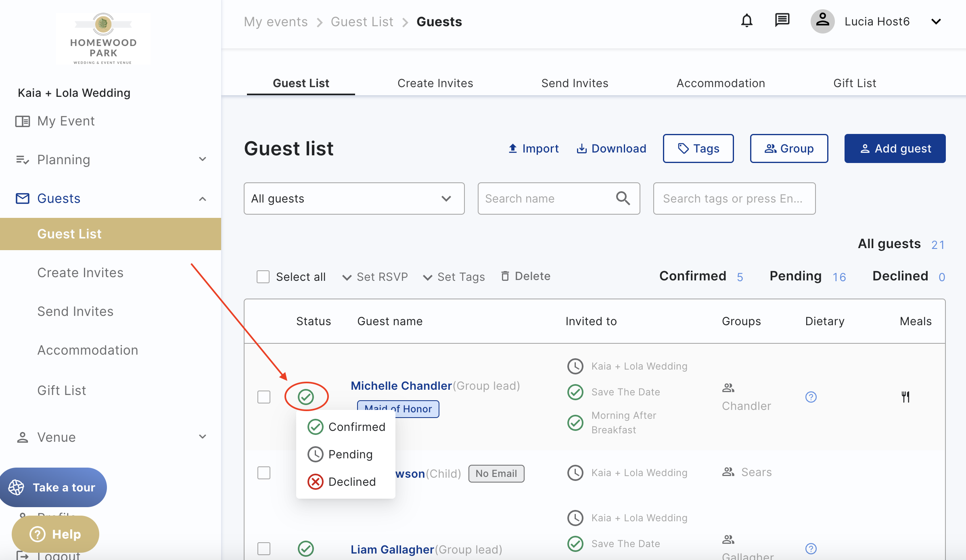Screen dimensions: 966x560
Task: Click the Sears group people icon
Action: pyautogui.click(x=728, y=472)
